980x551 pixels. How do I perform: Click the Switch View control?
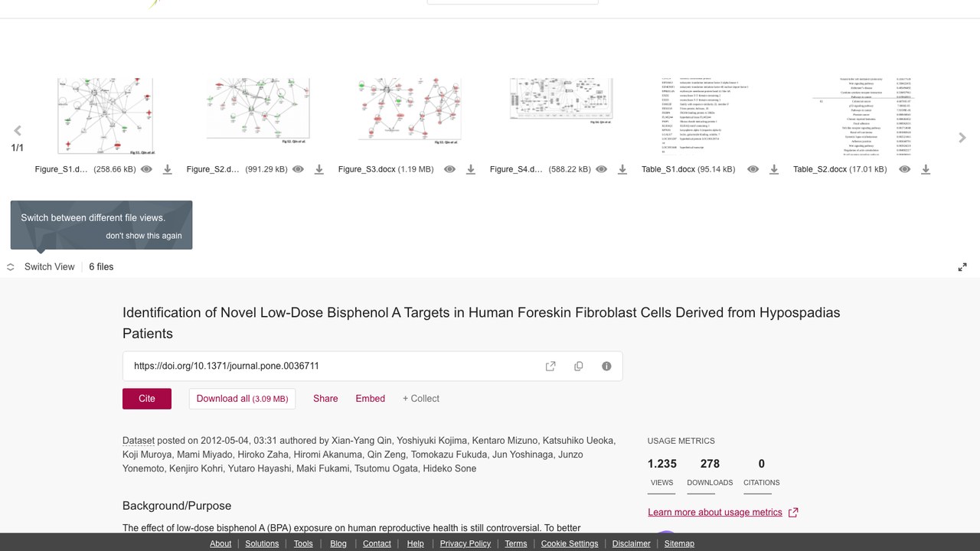(x=41, y=267)
